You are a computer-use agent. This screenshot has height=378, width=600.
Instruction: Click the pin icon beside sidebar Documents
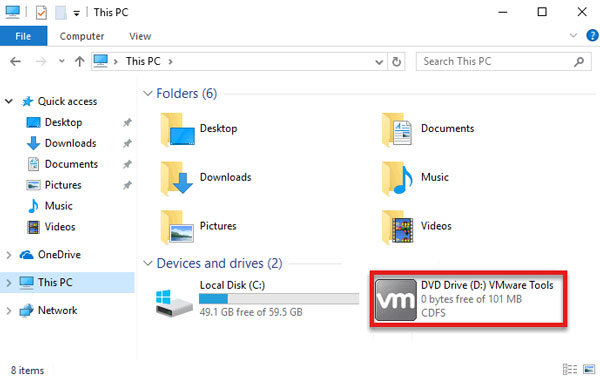[127, 165]
